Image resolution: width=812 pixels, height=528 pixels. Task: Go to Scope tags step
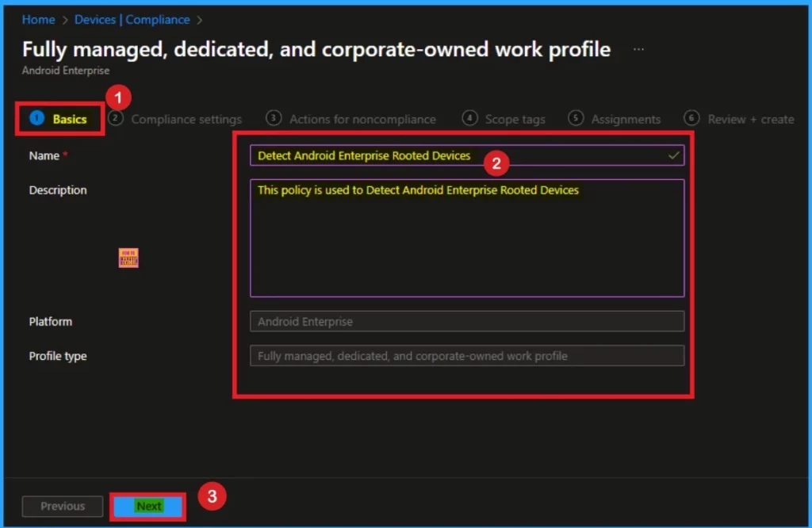tap(504, 119)
